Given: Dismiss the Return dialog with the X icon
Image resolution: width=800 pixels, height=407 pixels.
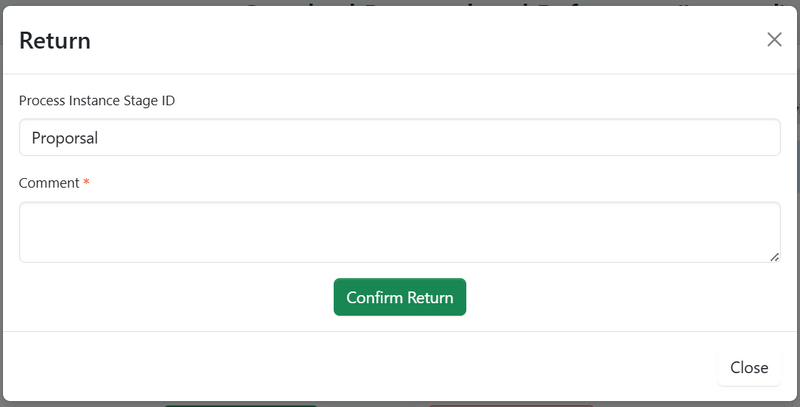Looking at the screenshot, I should point(774,40).
